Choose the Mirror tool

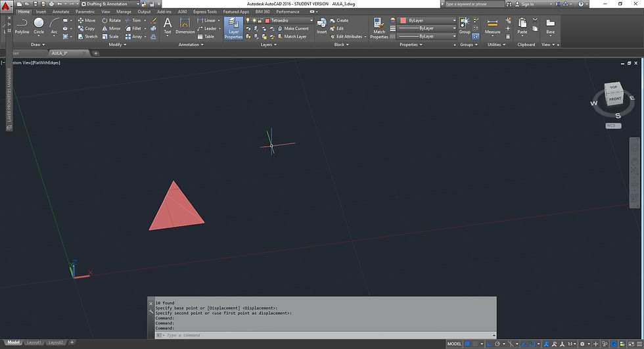click(x=111, y=28)
